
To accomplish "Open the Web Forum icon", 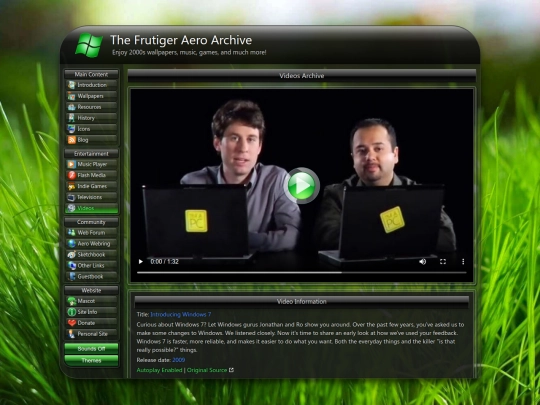I will [71, 232].
